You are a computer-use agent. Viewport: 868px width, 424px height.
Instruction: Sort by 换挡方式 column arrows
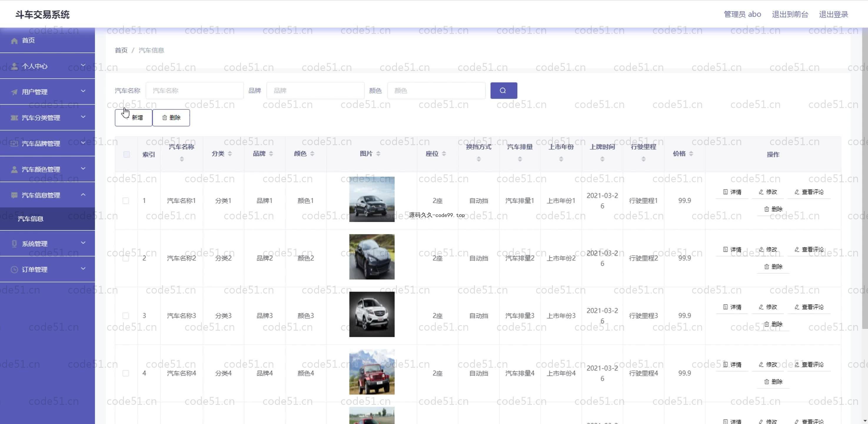[x=478, y=159]
